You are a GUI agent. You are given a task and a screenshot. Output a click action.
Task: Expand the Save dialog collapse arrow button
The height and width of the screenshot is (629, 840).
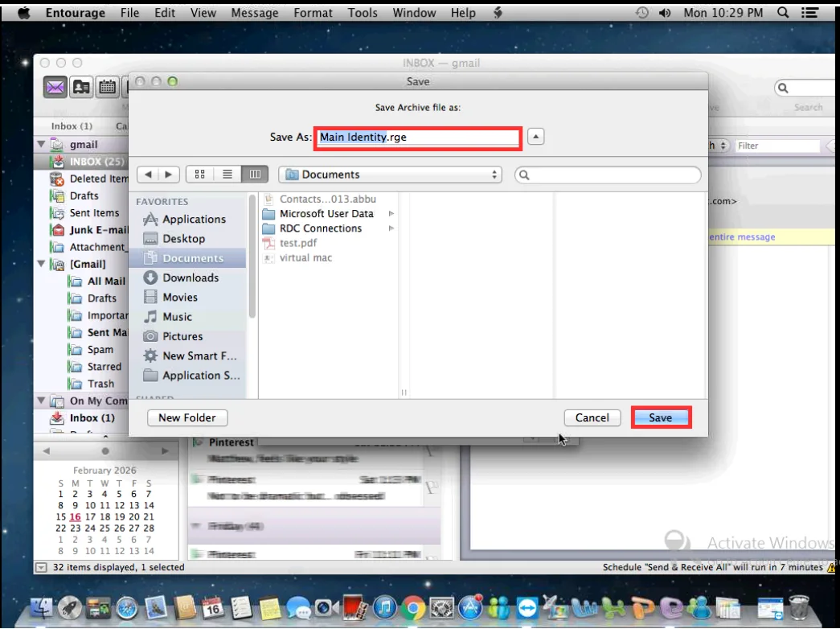[x=536, y=137]
